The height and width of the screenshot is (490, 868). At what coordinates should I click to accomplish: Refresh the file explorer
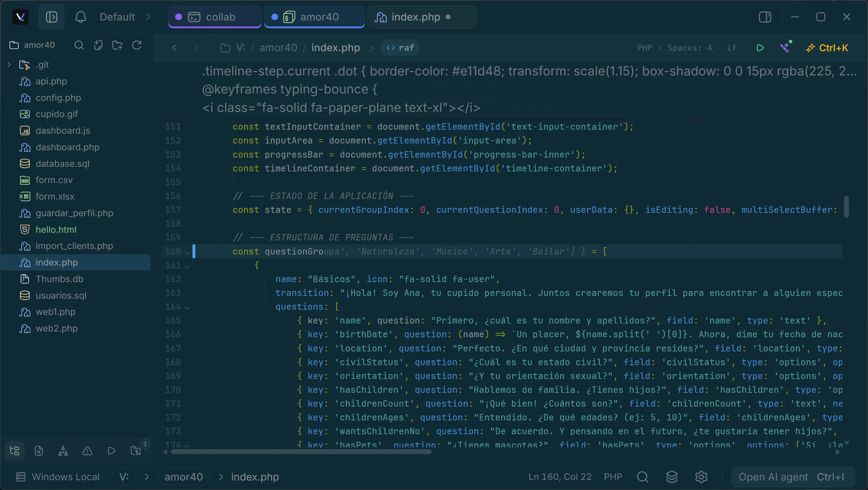(x=136, y=45)
